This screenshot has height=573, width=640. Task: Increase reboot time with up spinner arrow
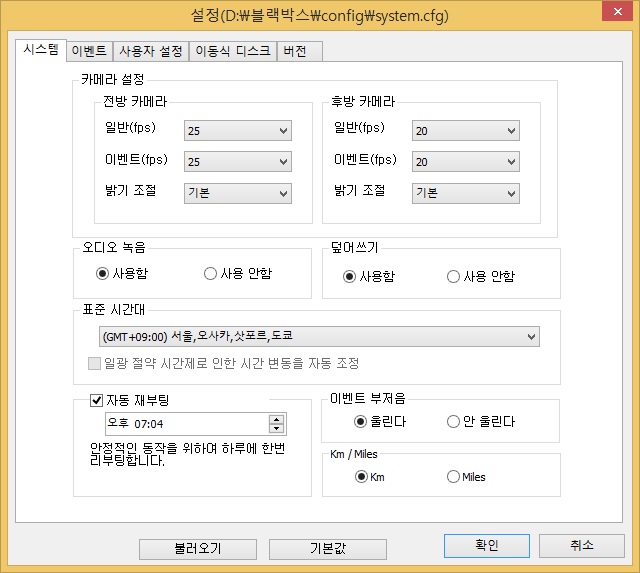pyautogui.click(x=278, y=419)
